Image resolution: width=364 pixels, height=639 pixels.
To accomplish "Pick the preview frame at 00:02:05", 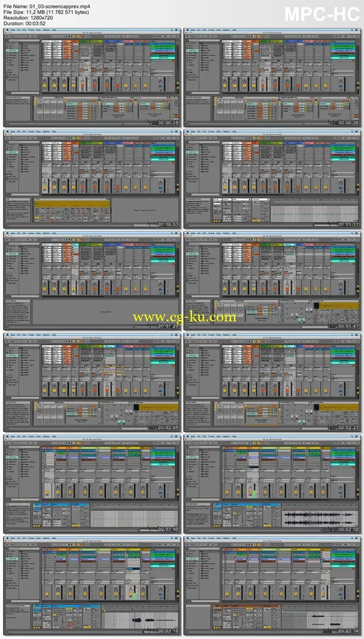I will [92, 382].
